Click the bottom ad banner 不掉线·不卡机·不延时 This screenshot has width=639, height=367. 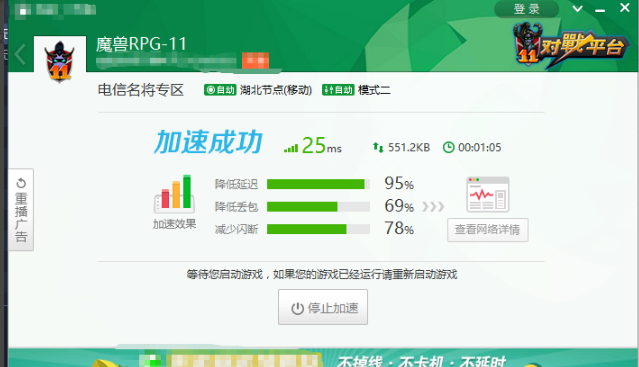(323, 358)
